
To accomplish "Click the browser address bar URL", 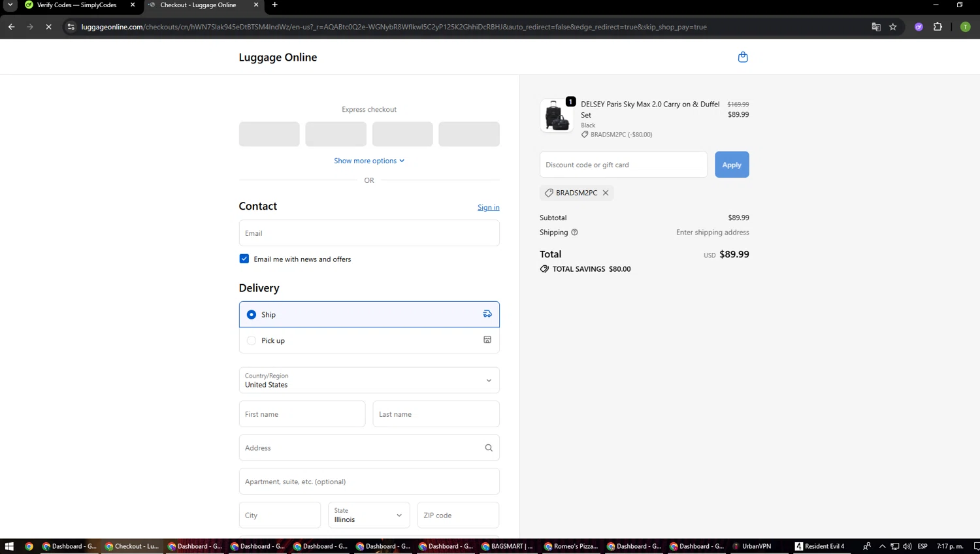I will pyautogui.click(x=394, y=27).
